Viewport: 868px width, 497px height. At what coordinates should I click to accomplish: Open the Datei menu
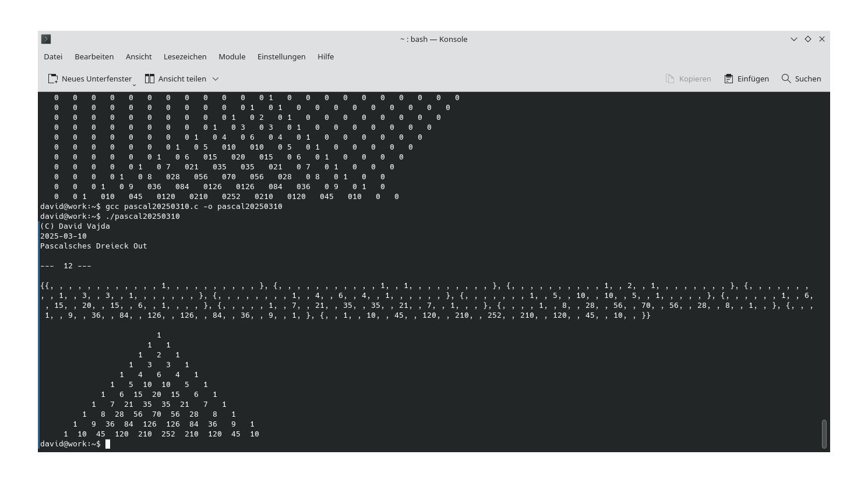point(52,56)
